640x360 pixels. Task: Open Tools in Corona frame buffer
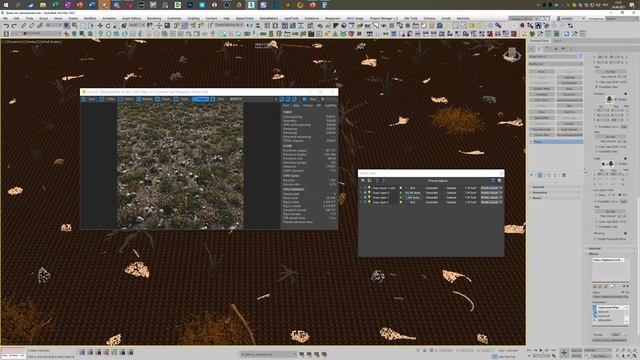(182, 99)
